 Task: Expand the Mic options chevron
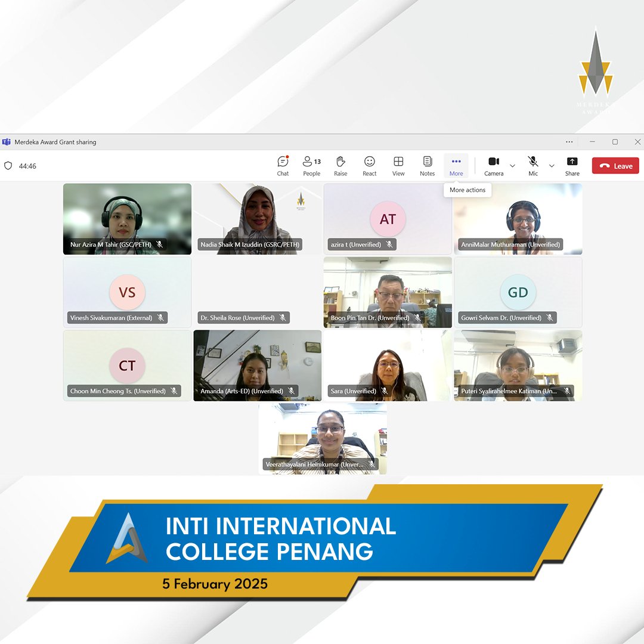click(x=552, y=166)
